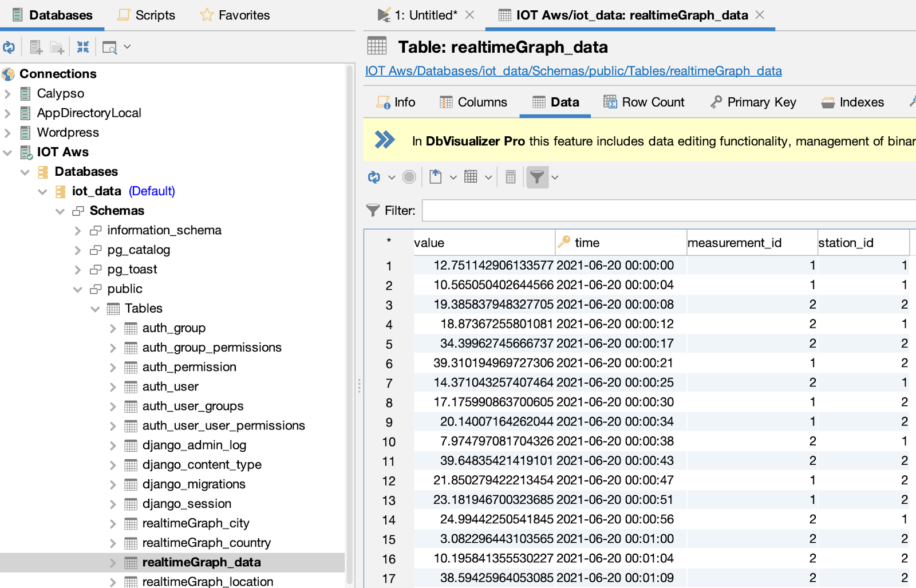Click the create database connection icon
The image size is (916, 588).
coord(35,47)
